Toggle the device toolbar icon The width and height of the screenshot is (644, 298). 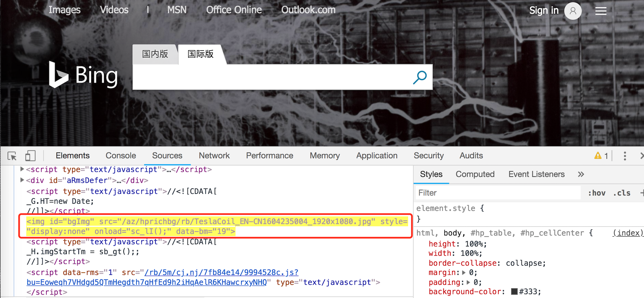point(30,156)
